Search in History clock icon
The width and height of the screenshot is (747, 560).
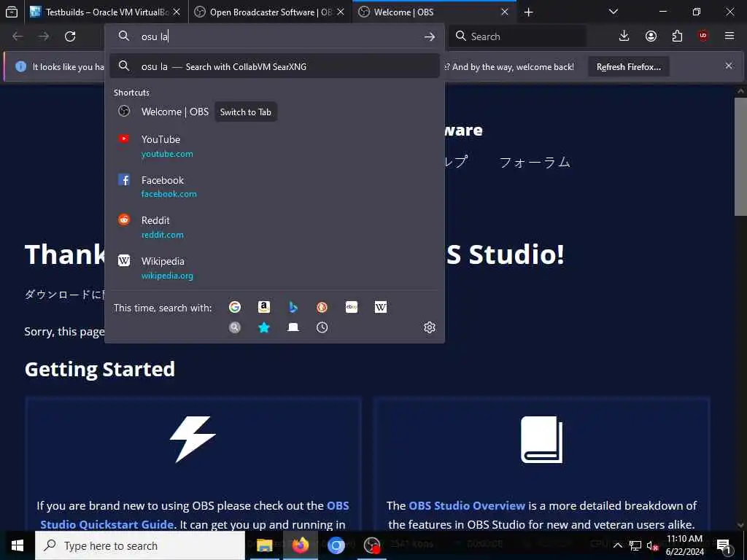coord(322,327)
